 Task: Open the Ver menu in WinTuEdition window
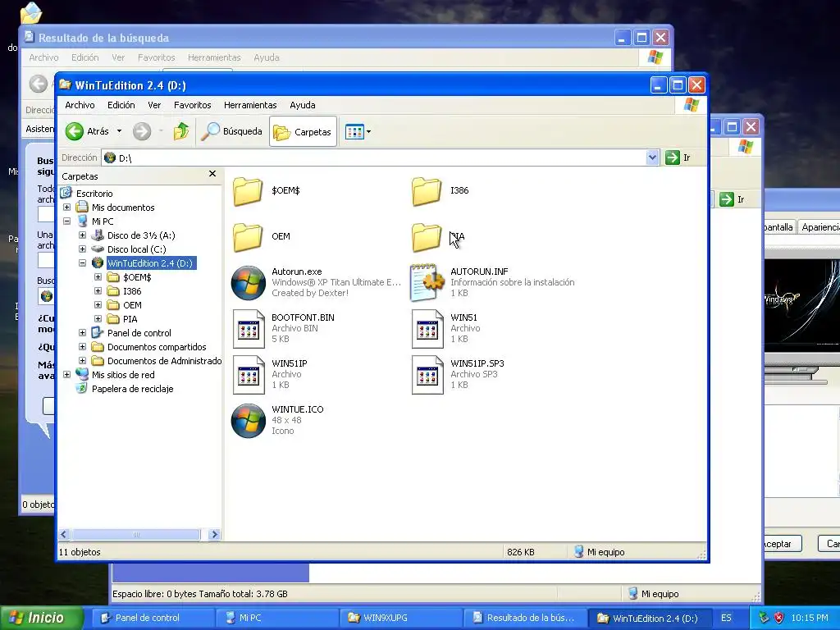pyautogui.click(x=154, y=105)
